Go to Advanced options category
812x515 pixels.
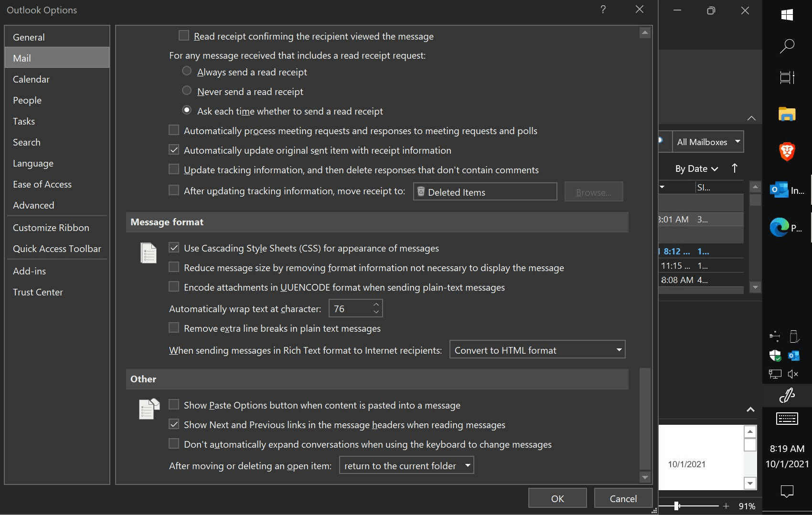pos(57,205)
